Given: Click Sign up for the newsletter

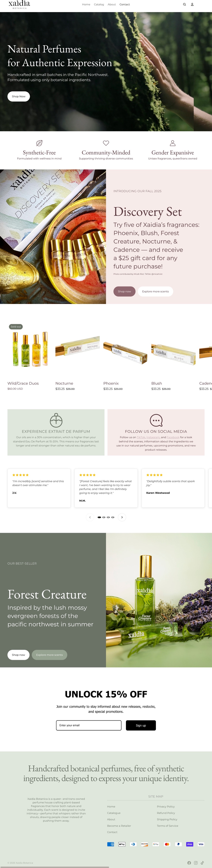Looking at the screenshot, I should tap(141, 725).
